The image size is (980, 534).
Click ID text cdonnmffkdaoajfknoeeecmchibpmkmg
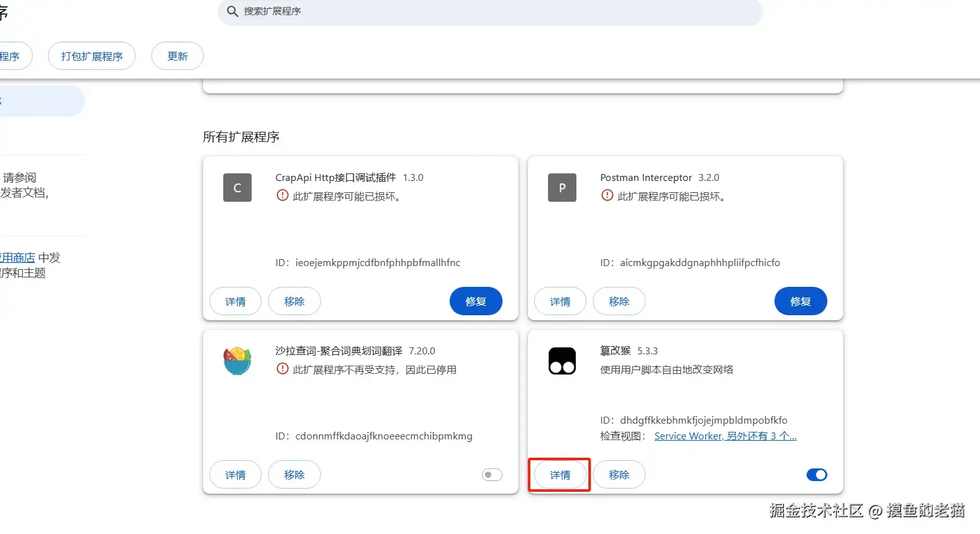click(x=383, y=436)
